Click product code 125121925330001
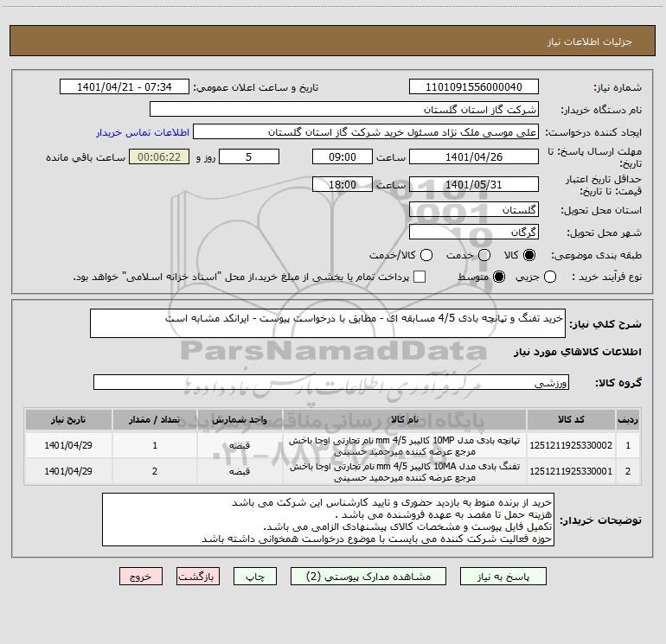This screenshot has height=644, width=666. (x=571, y=471)
